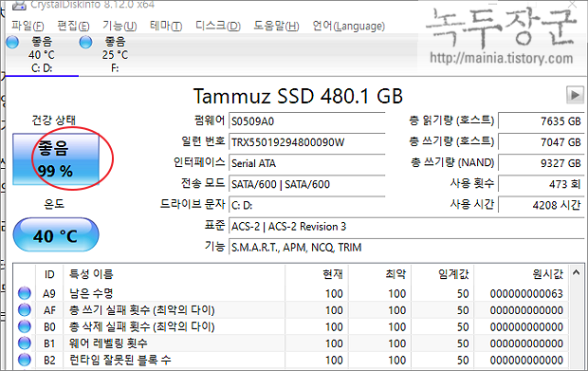The image size is (588, 371).
Task: Click the status orb of attribute B1
Action: coord(25,343)
